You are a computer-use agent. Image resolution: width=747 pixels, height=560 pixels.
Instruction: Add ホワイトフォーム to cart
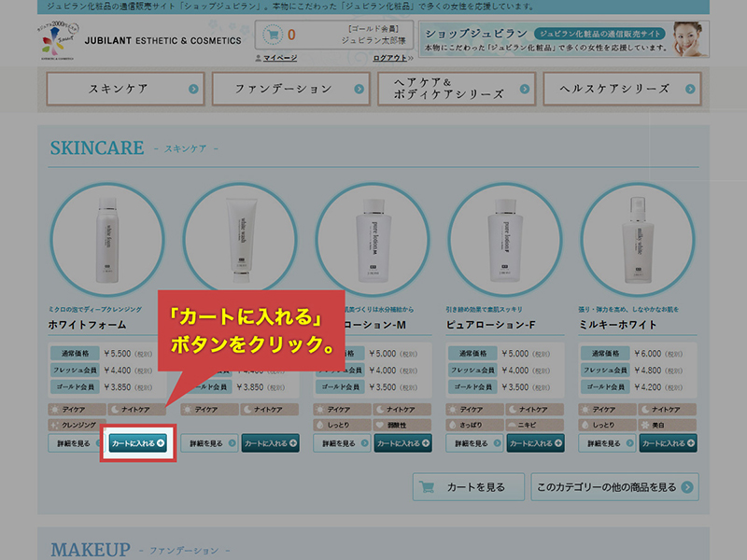pyautogui.click(x=137, y=443)
